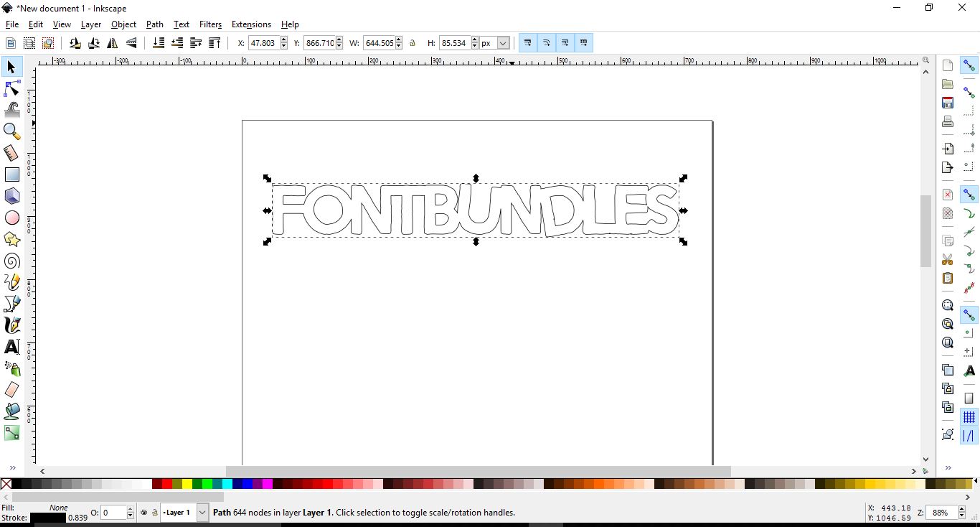The height and width of the screenshot is (527, 980).
Task: Click the opacity O input field
Action: click(x=113, y=513)
